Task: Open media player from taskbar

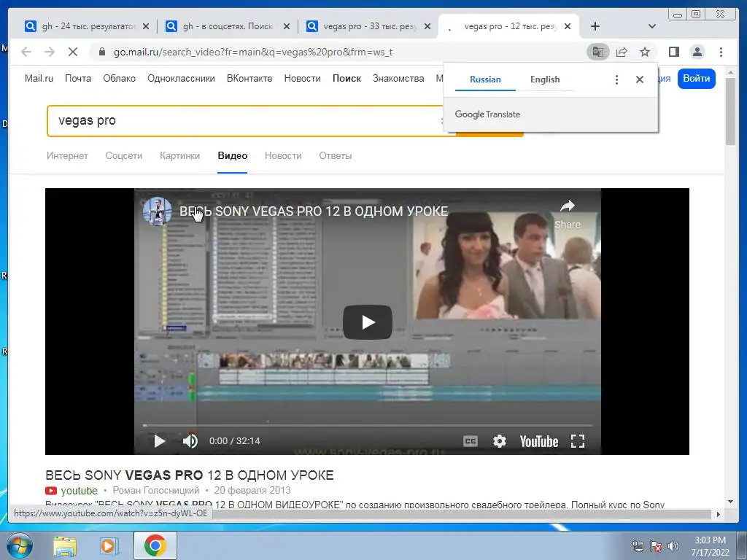Action: [109, 545]
